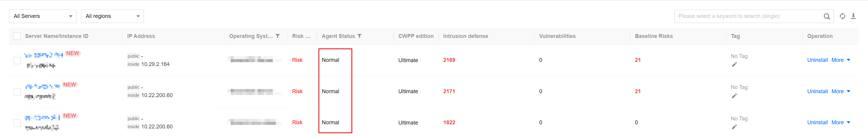Viewport: 868px width, 138px height.
Task: Uninstall the agent on the first server
Action: click(x=817, y=60)
